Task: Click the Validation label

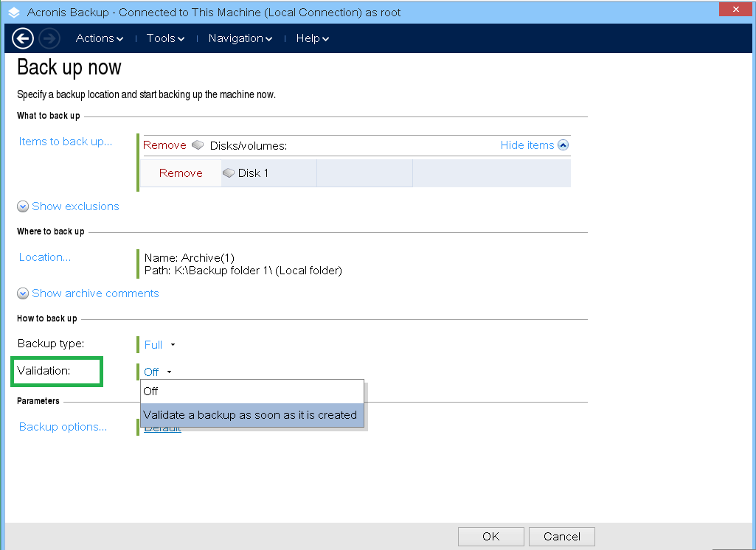Action: [44, 371]
